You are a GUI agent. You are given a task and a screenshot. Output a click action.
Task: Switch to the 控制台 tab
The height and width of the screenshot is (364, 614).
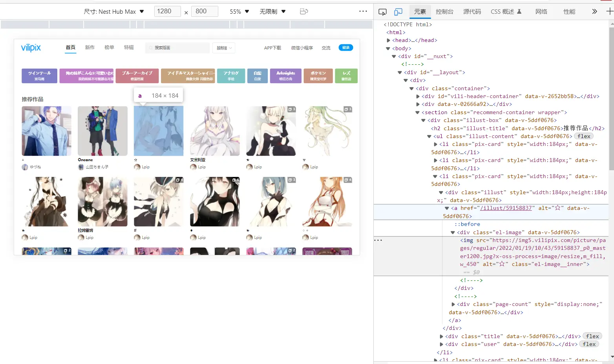(444, 12)
